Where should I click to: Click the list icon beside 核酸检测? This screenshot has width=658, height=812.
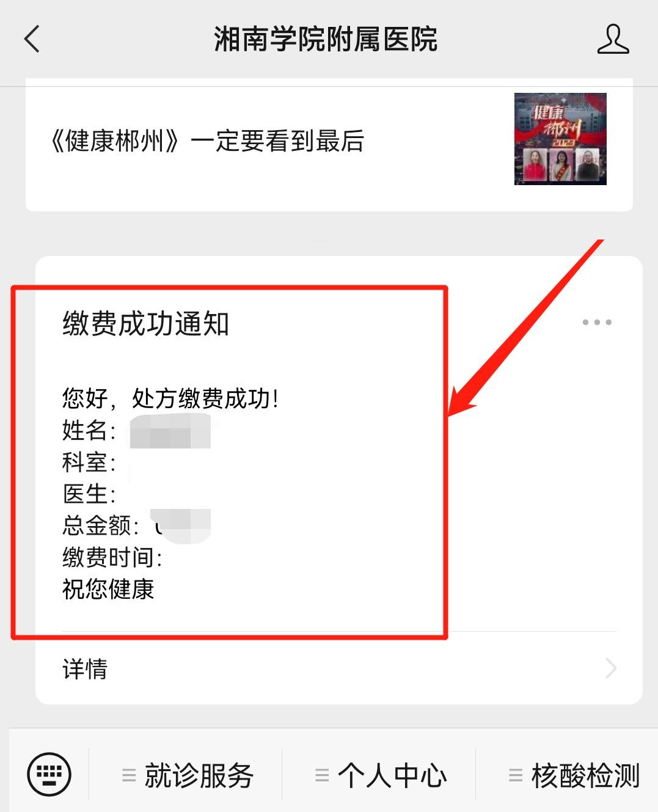[516, 776]
